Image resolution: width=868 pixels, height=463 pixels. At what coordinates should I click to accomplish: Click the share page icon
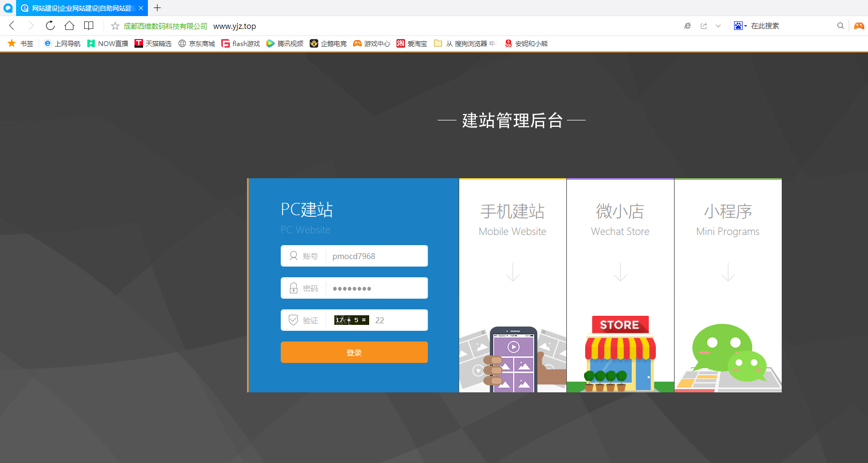704,26
